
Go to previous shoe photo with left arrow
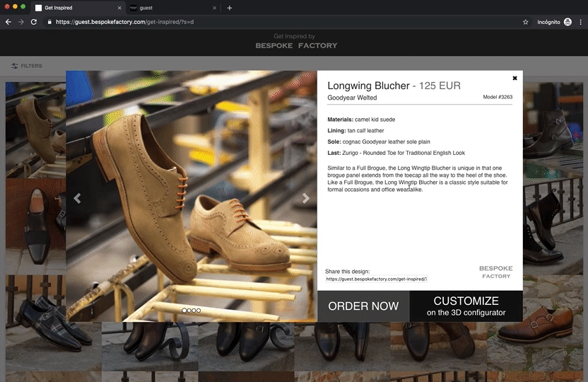[x=77, y=199]
